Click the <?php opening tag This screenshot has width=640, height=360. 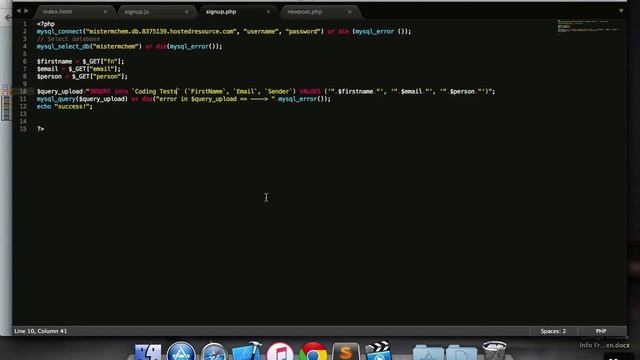[46, 24]
